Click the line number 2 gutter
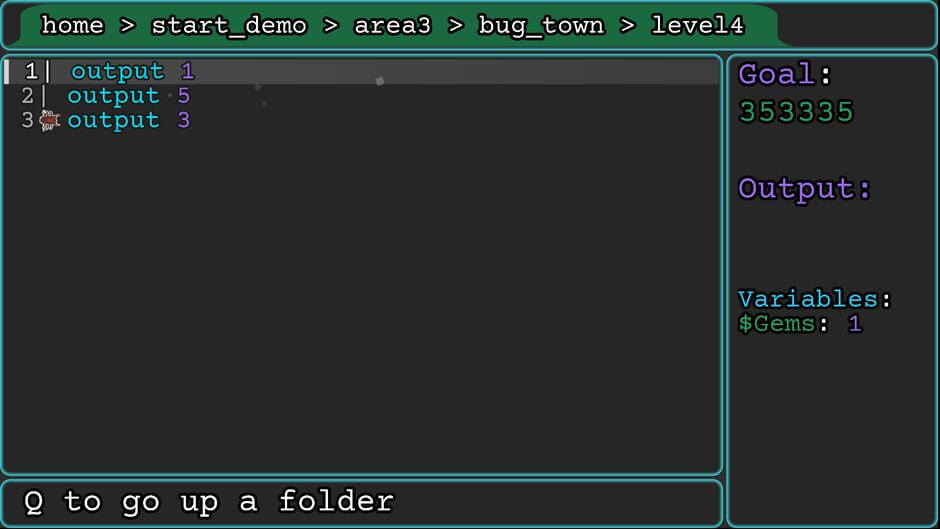 (x=27, y=96)
